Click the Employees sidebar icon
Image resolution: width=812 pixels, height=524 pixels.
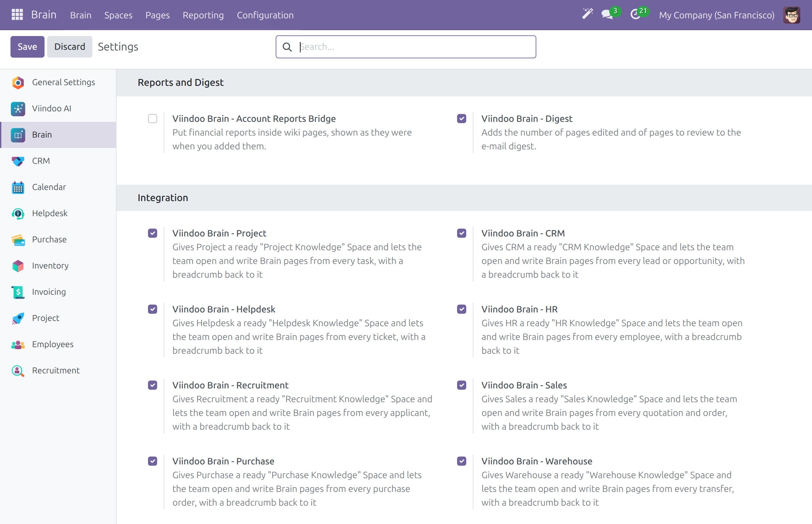[18, 345]
